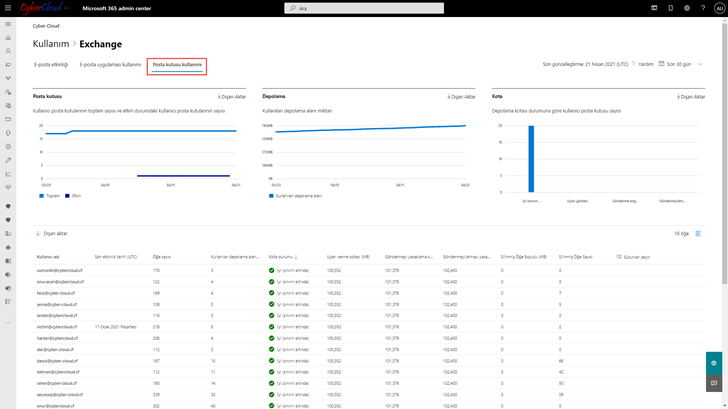Open All admin centers icon
The height and width of the screenshot is (409, 728).
tap(8, 302)
